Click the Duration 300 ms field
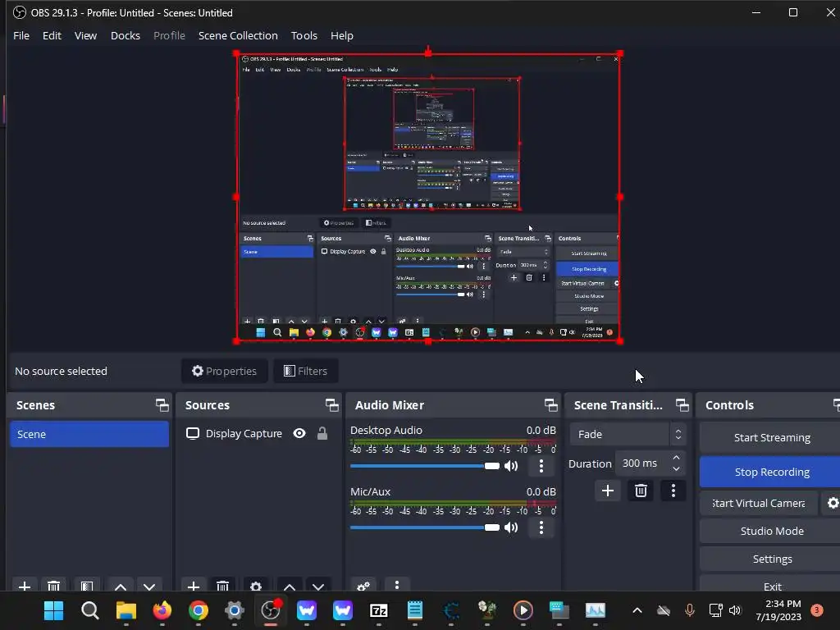The image size is (840, 630). click(642, 463)
